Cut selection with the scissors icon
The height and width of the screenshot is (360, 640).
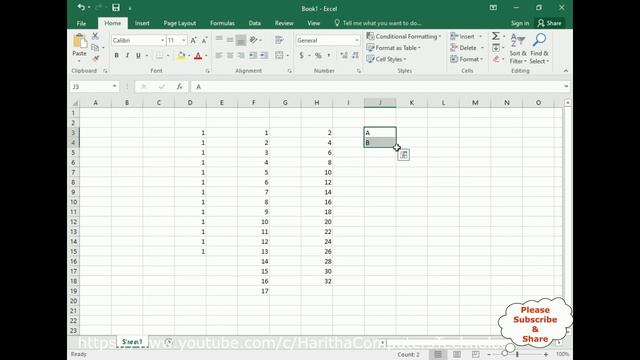click(95, 36)
